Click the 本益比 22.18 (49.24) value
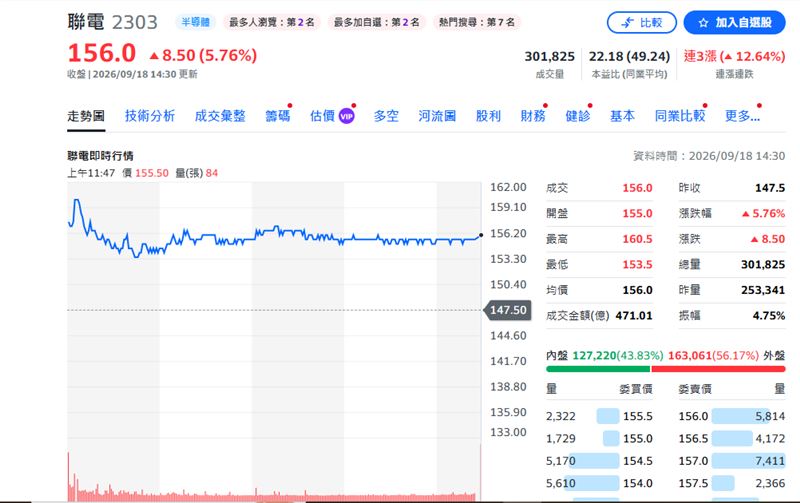Image resolution: width=800 pixels, height=503 pixels. 629,56
